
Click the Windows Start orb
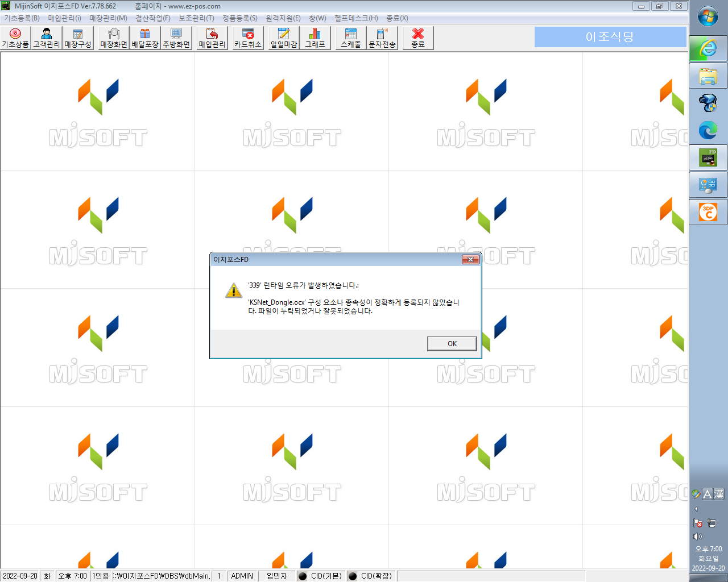708,16
